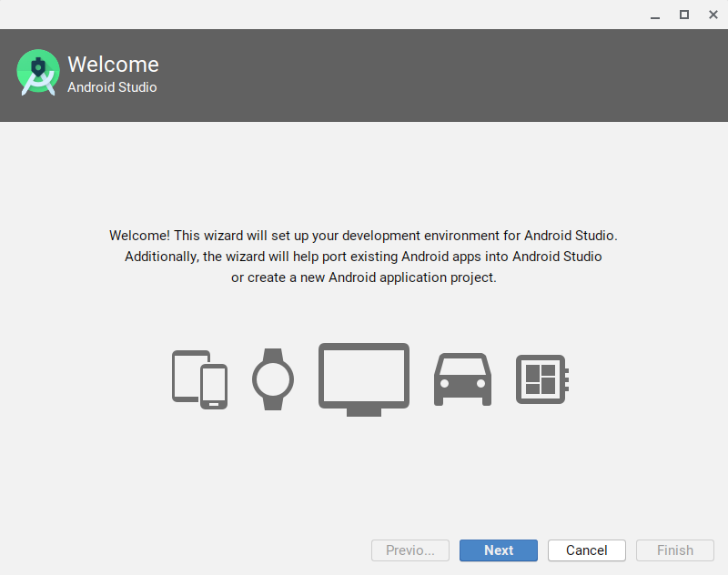The width and height of the screenshot is (728, 575).
Task: Proceed by clicking the Next button
Action: (x=499, y=550)
